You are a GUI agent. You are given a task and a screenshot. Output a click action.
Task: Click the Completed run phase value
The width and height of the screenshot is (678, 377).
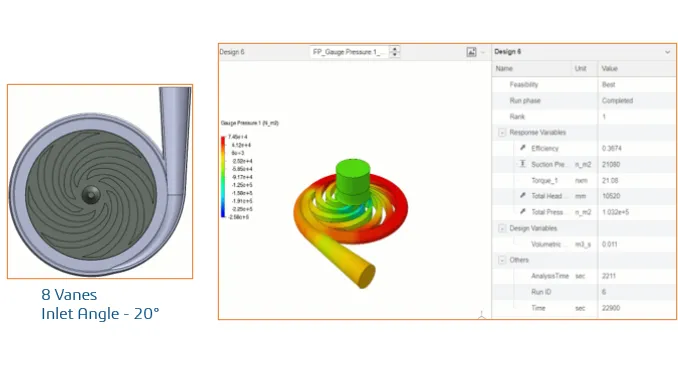617,101
